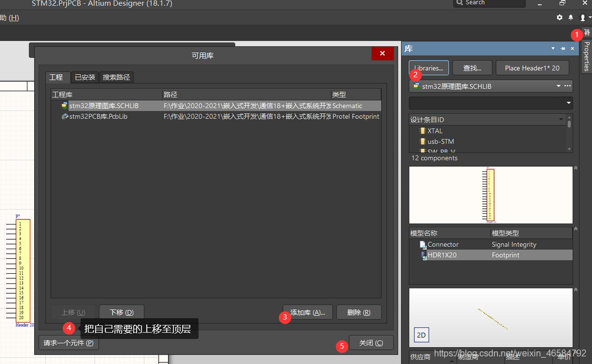
Task: Select the stm32PCB库.PcbLib row
Action: tap(216, 116)
